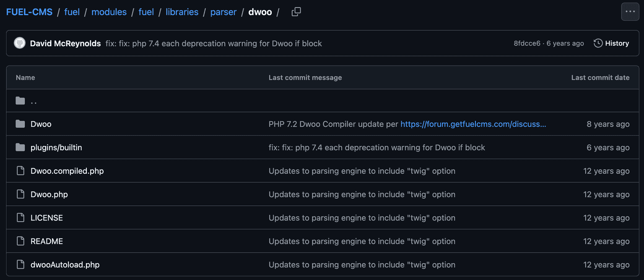Click the dwooAutoload.php file icon
Screen dimensions: 644x280
[20, 265]
